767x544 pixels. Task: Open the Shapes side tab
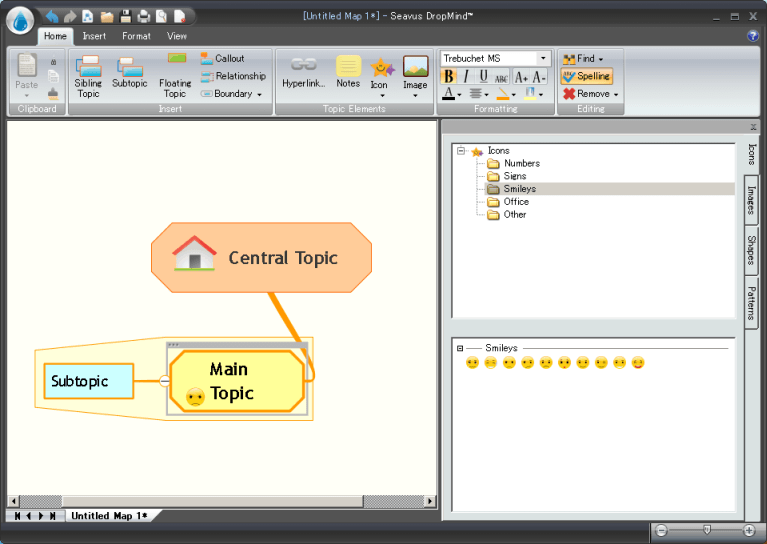[x=751, y=249]
